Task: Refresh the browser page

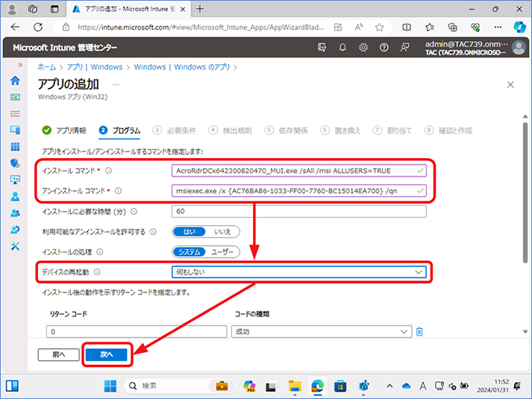Action: click(x=38, y=27)
